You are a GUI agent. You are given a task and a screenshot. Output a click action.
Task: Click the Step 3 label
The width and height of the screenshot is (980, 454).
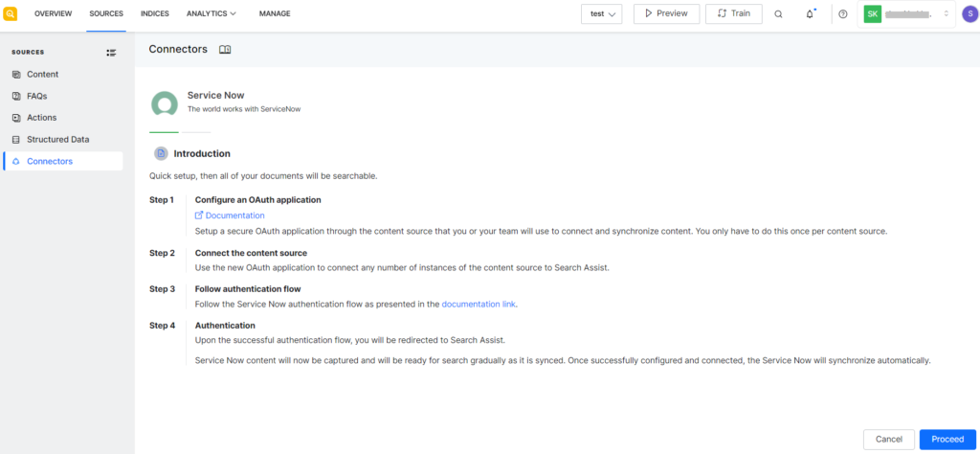[x=163, y=289]
